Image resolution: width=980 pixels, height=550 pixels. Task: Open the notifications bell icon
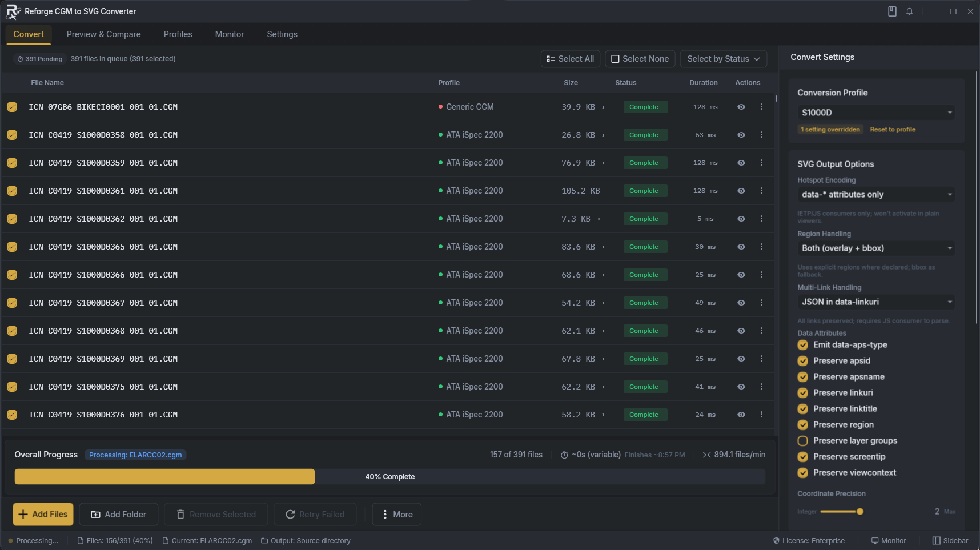coord(909,11)
